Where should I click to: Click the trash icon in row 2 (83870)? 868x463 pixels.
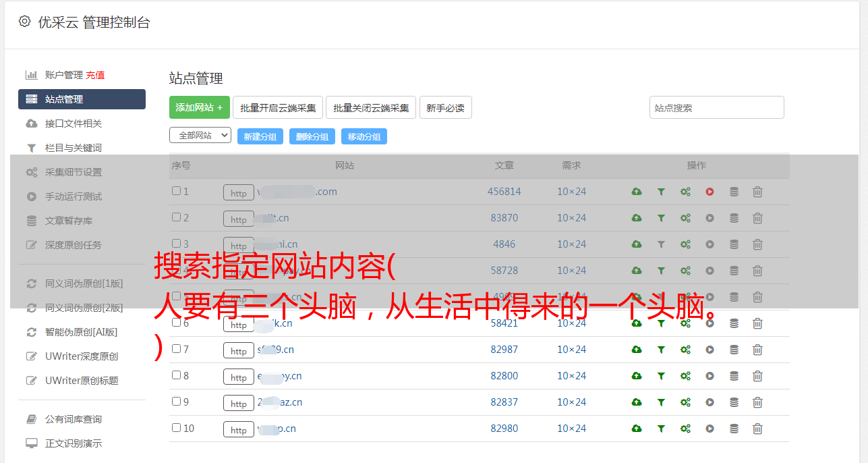pos(757,218)
